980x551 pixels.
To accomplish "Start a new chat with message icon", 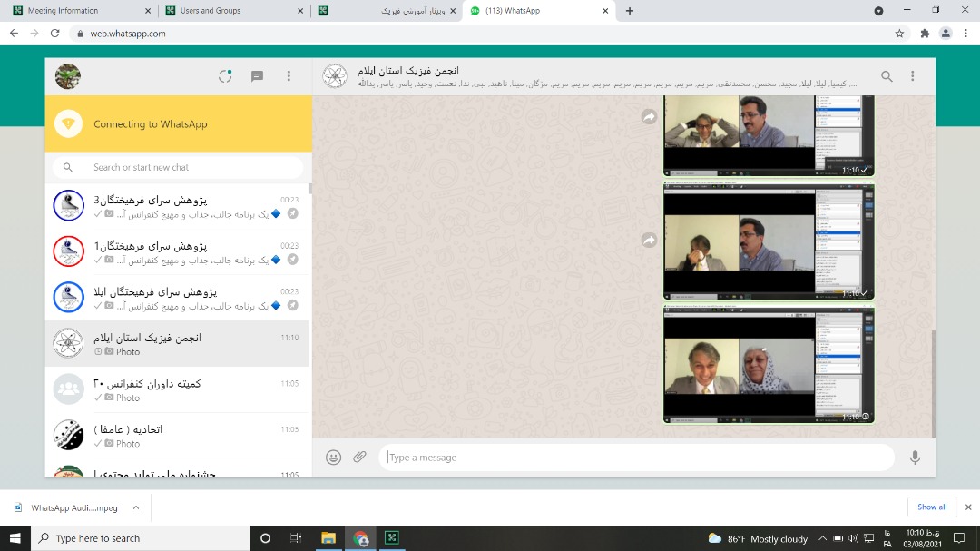I will coord(257,76).
